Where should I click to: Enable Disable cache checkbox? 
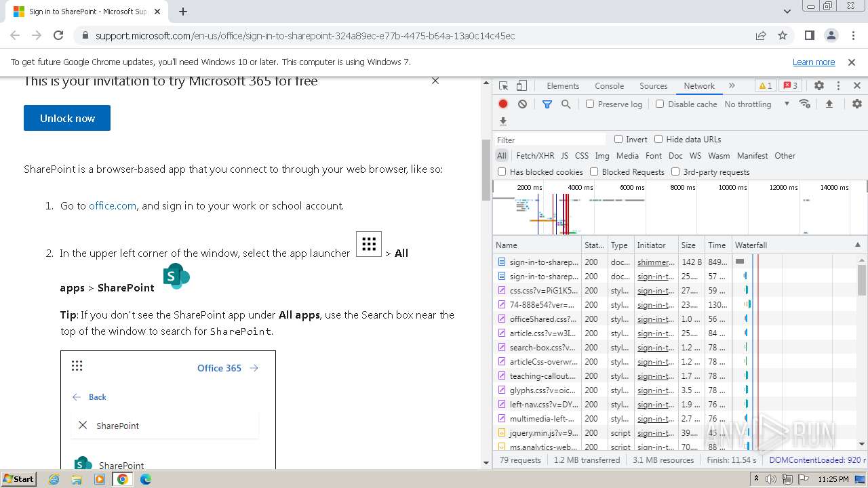pyautogui.click(x=660, y=104)
